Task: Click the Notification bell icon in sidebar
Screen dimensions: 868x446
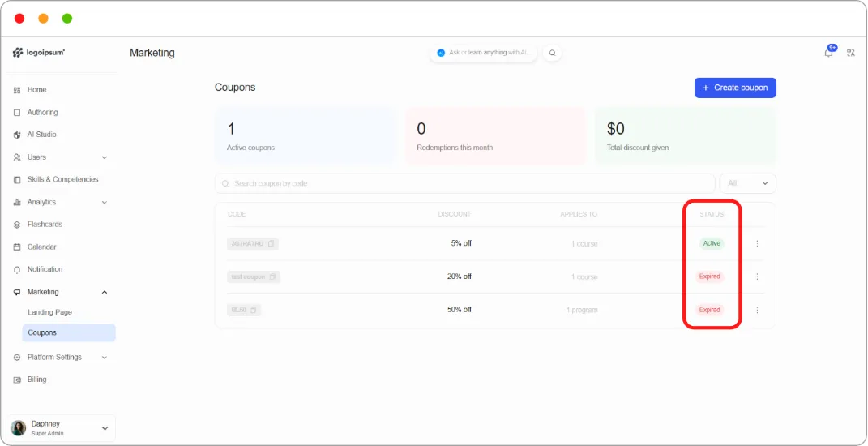Action: point(16,269)
